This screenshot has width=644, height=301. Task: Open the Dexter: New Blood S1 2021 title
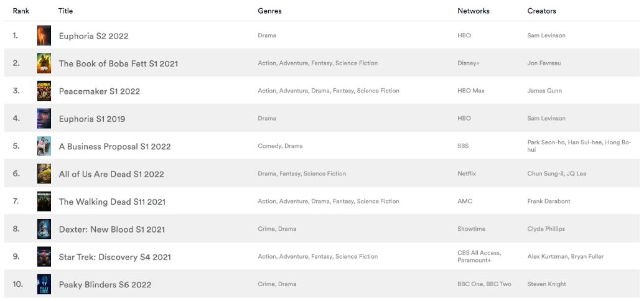pyautogui.click(x=112, y=229)
